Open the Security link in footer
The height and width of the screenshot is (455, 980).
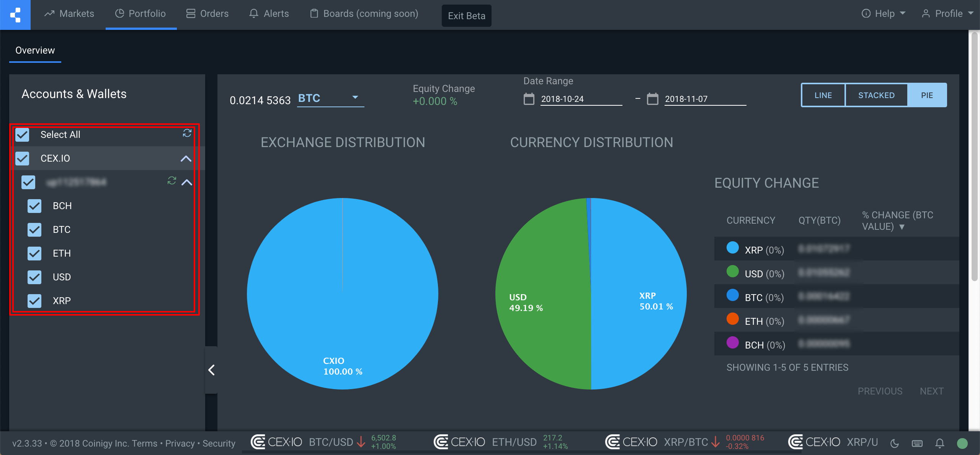pyautogui.click(x=219, y=444)
